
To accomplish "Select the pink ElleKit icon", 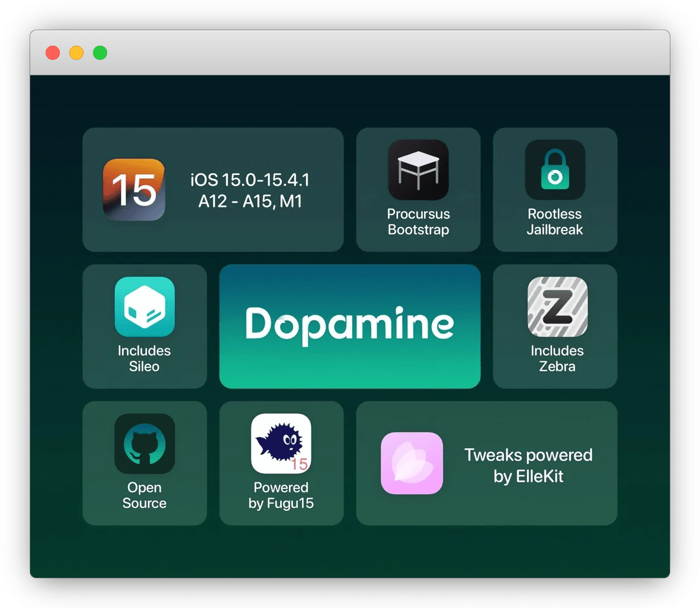I will [x=412, y=463].
